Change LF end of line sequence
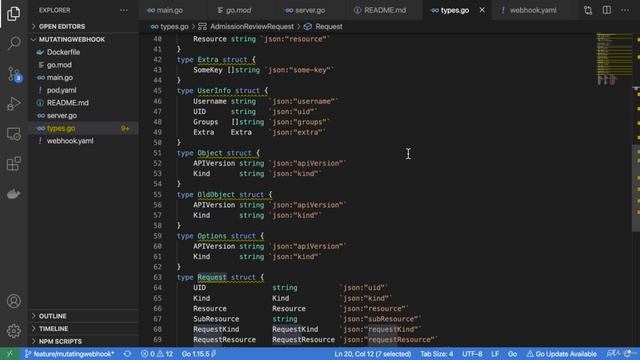This screenshot has width=640, height=360. point(495,354)
